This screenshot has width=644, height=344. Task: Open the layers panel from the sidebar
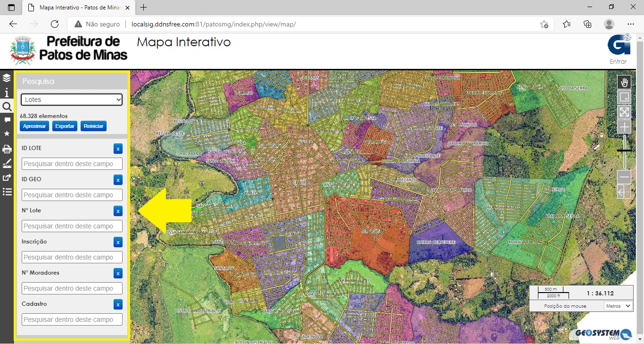(x=7, y=78)
